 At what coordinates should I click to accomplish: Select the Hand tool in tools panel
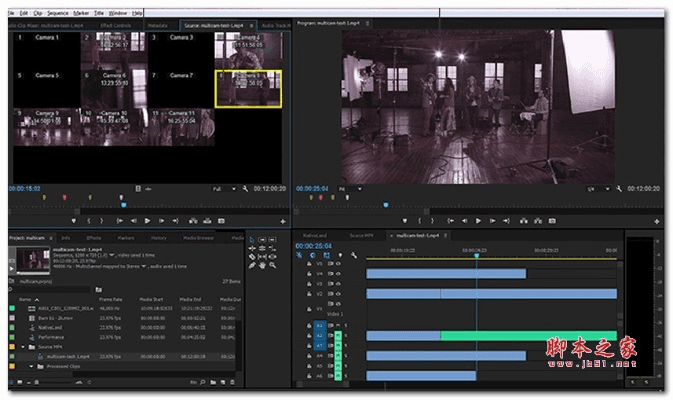point(260,266)
